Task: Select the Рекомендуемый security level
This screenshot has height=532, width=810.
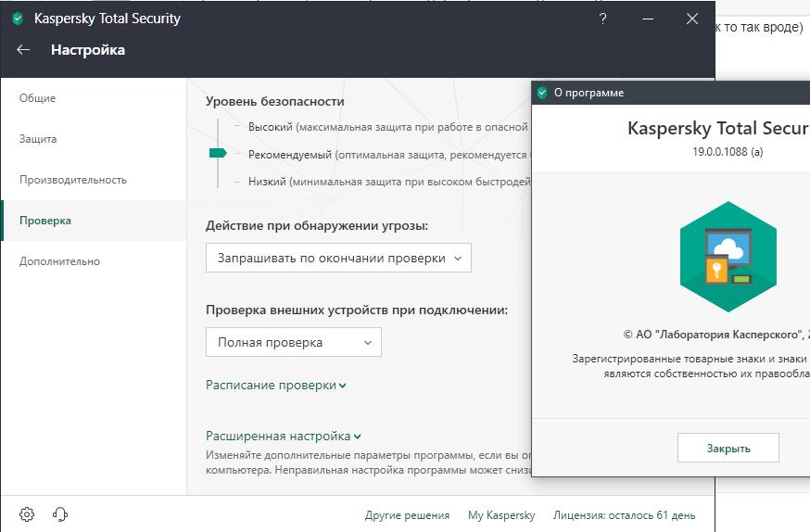Action: (290, 154)
